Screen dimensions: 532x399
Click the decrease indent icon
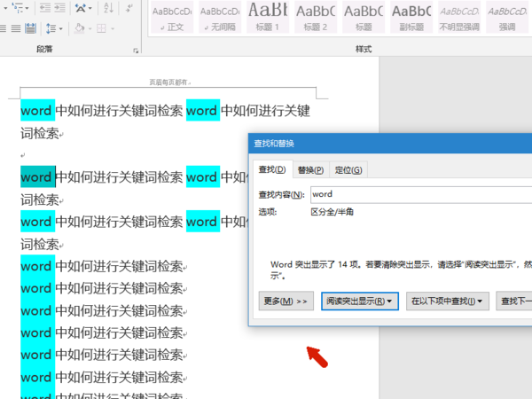tap(45, 7)
